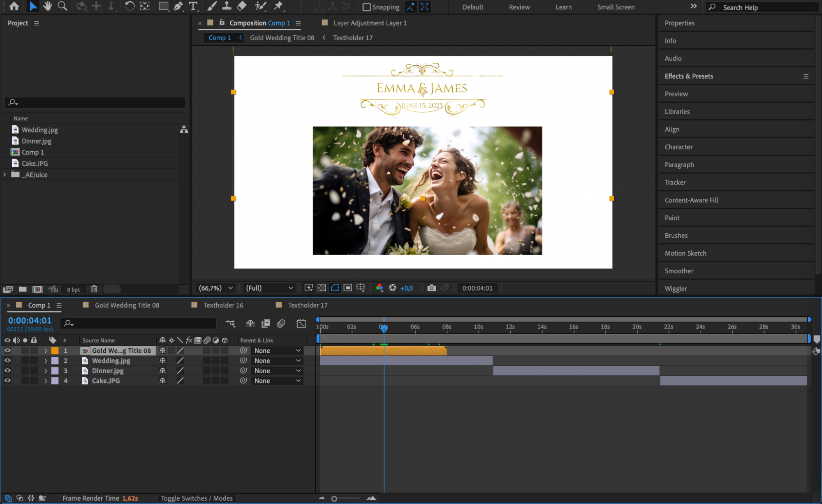Select the Horizontal Type tool
Image resolution: width=822 pixels, height=504 pixels.
coord(193,6)
